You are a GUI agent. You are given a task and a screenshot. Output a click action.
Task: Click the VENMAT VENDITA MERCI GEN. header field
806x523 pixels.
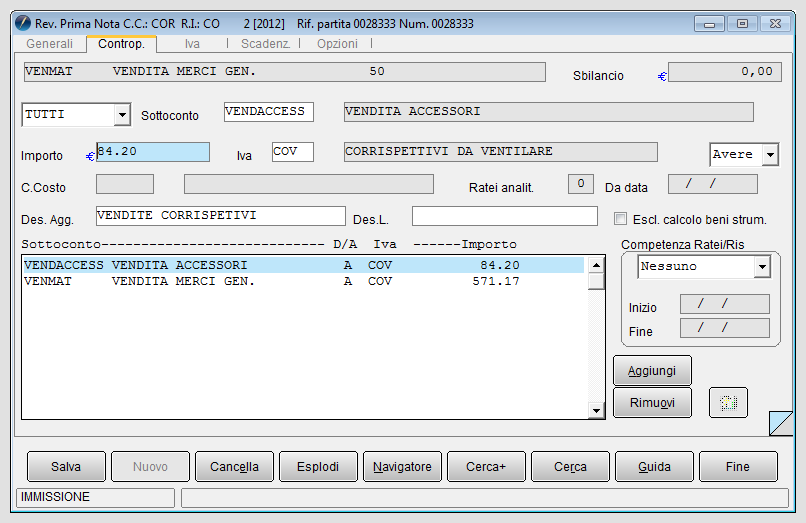point(285,72)
